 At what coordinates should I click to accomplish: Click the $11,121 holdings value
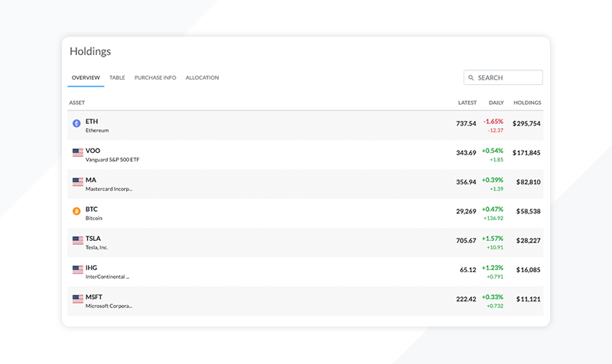coord(529,299)
